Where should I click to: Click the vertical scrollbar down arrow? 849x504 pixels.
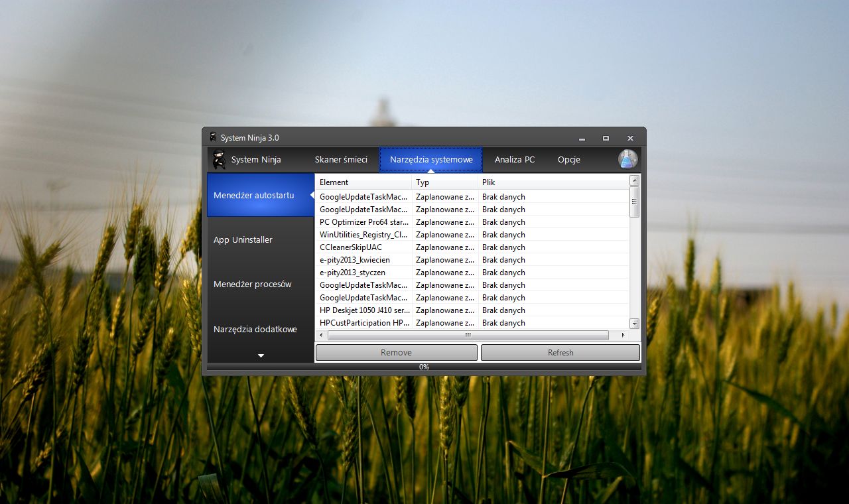[634, 324]
